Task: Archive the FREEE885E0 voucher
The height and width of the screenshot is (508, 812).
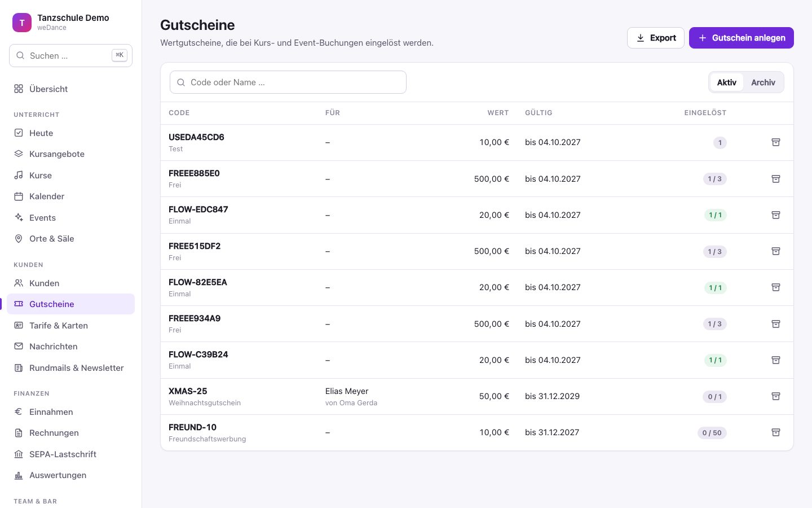Action: click(x=776, y=179)
